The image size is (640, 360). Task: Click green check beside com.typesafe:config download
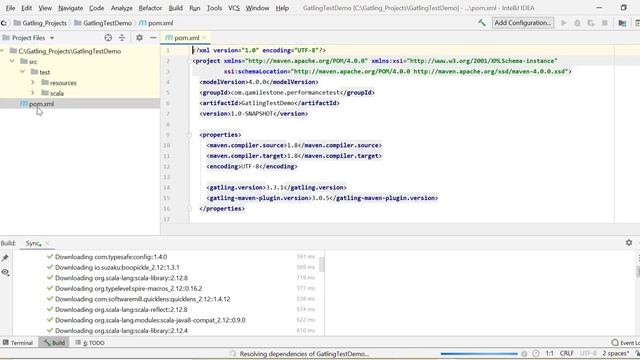[50, 256]
